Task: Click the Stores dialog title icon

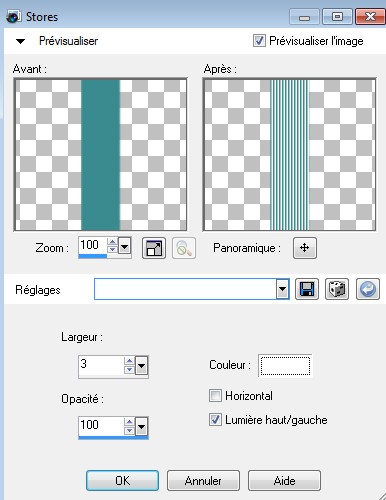Action: click(13, 17)
